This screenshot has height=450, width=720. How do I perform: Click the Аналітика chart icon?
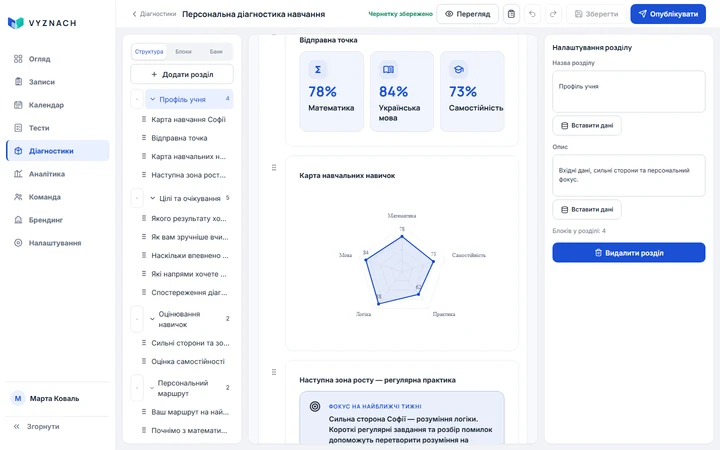coord(18,174)
